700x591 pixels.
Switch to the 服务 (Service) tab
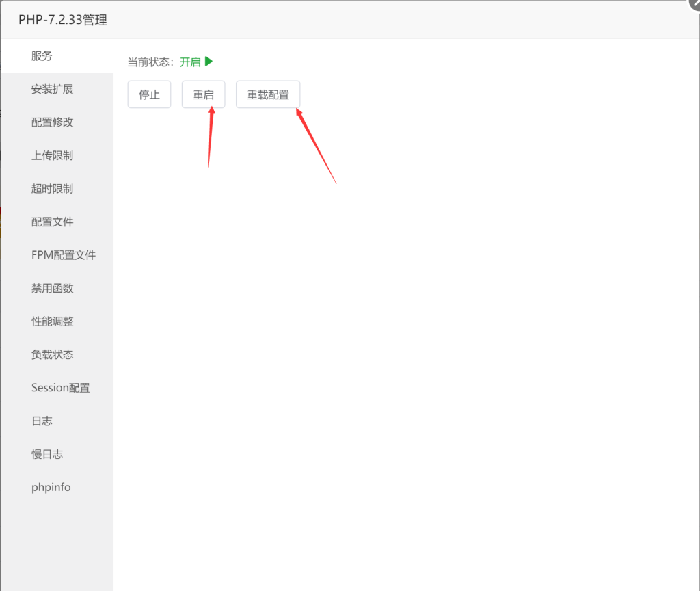coord(42,55)
